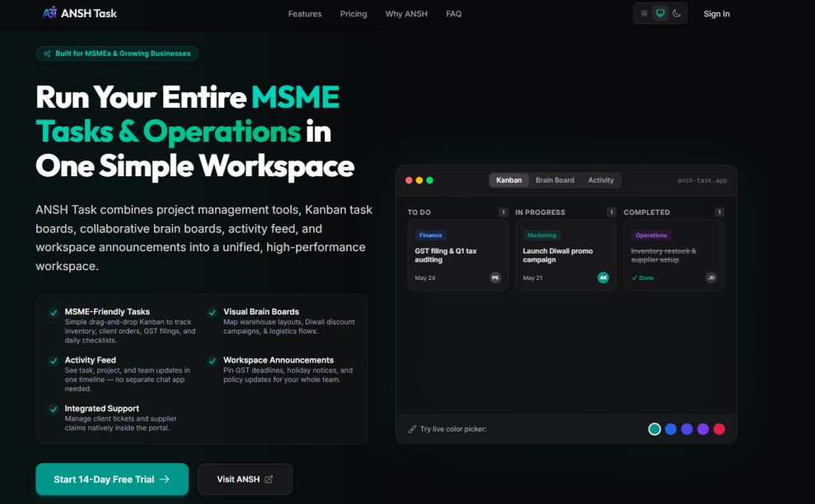This screenshot has width=815, height=504.
Task: Switch to light theme sun icon
Action: coord(644,13)
